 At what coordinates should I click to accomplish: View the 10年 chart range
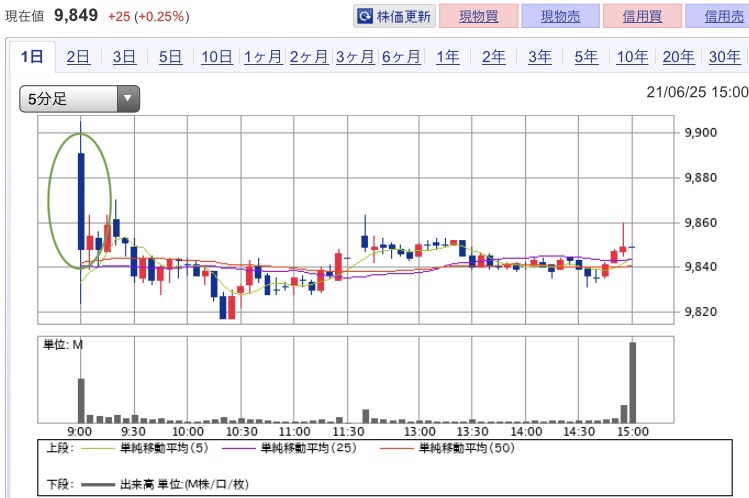(x=632, y=57)
